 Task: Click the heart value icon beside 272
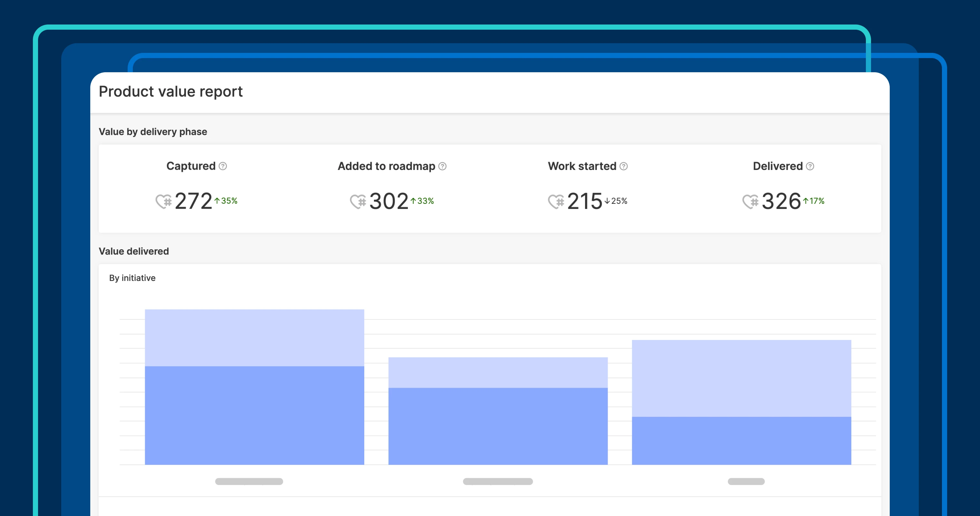(163, 201)
